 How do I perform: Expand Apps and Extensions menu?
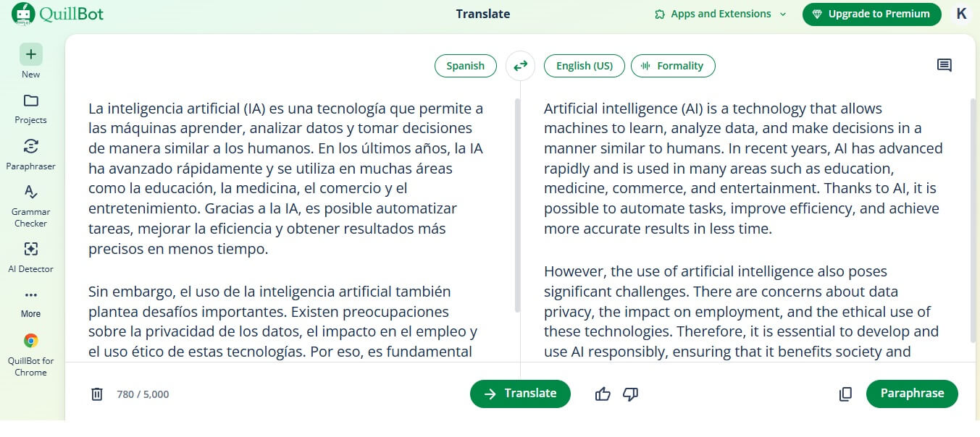point(720,14)
